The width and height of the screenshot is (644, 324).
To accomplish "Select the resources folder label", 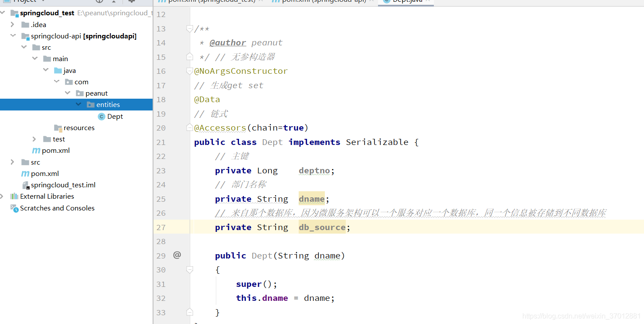I will pos(79,128).
